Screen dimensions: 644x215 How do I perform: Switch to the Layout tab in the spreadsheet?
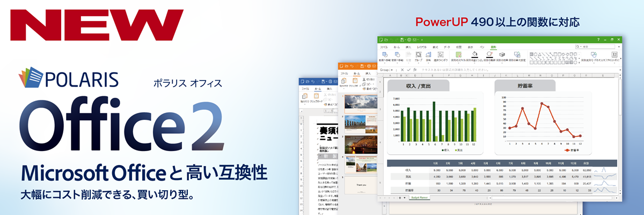pos(422,47)
